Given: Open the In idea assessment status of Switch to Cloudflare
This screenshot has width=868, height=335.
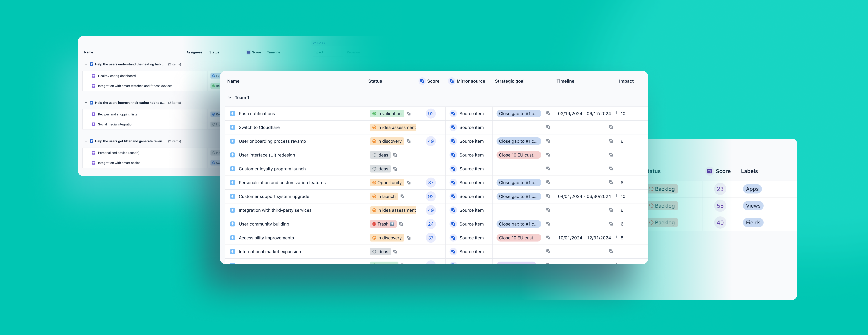Looking at the screenshot, I should (393, 127).
